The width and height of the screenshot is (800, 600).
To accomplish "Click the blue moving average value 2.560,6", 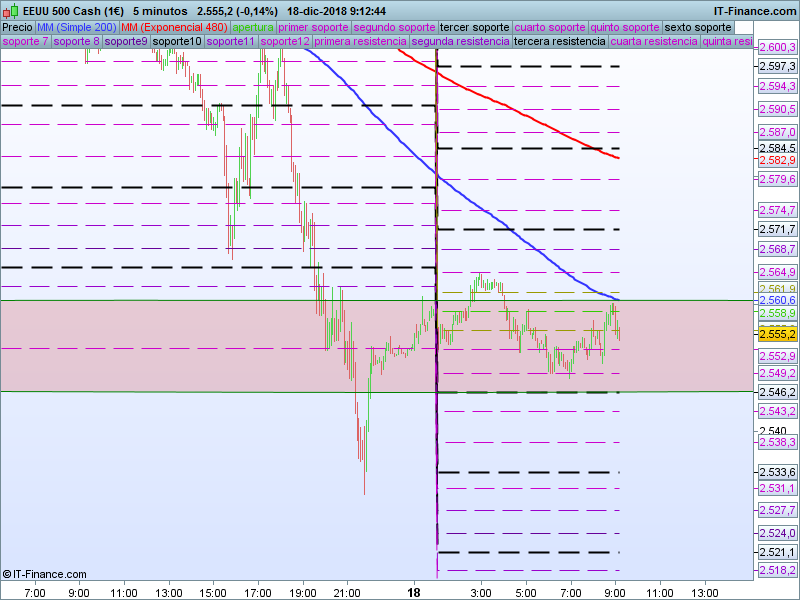I will pos(777,300).
